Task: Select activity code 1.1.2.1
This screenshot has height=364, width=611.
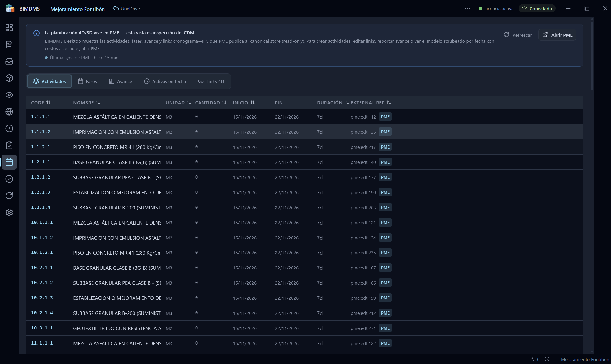Action: [x=41, y=147]
